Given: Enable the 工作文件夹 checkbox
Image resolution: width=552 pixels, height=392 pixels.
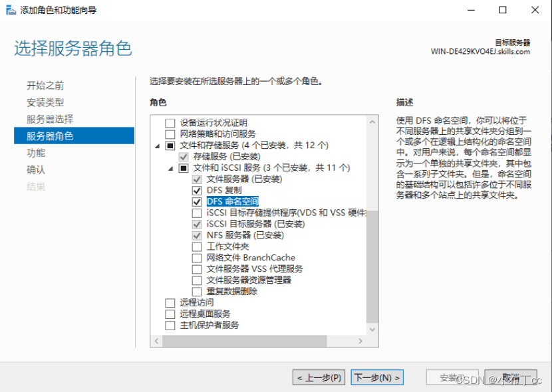Looking at the screenshot, I should [x=197, y=246].
